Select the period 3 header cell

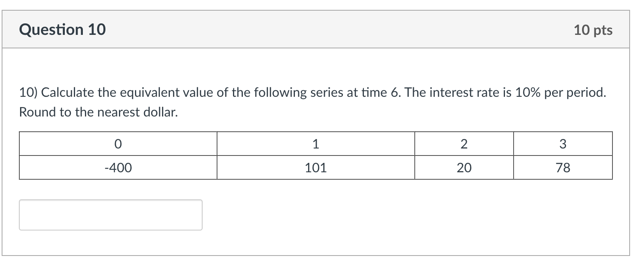(563, 144)
